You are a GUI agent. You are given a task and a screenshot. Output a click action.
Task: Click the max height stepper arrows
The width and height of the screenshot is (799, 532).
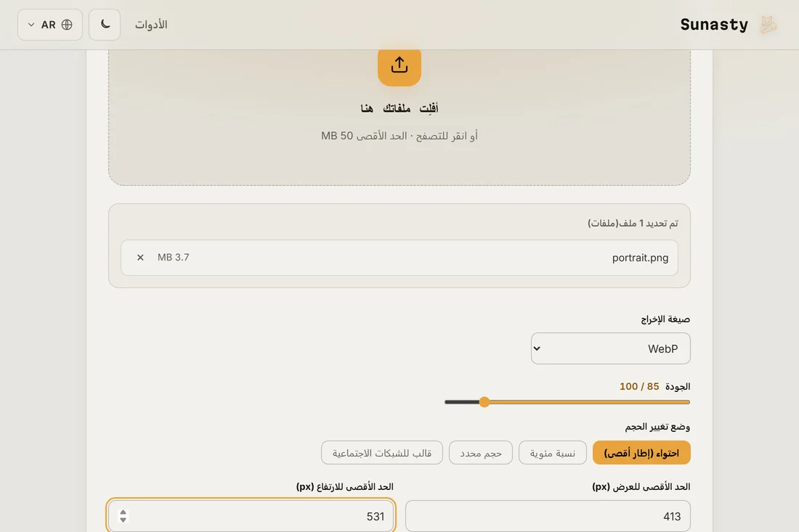123,516
